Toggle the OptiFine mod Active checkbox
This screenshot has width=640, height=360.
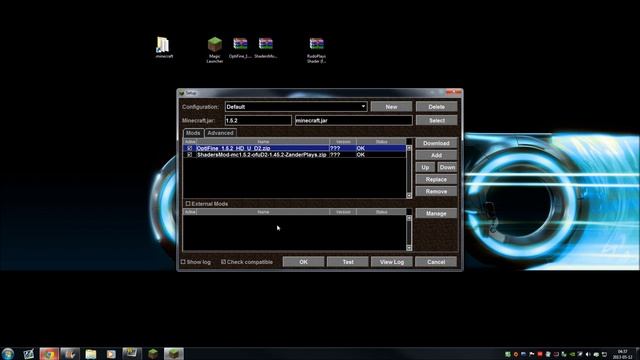[189, 148]
